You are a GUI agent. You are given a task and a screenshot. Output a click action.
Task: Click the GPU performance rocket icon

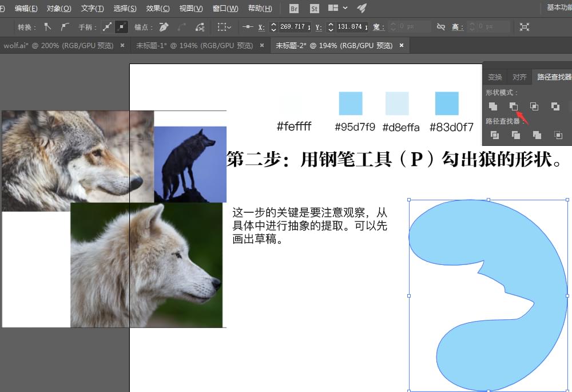pos(362,7)
